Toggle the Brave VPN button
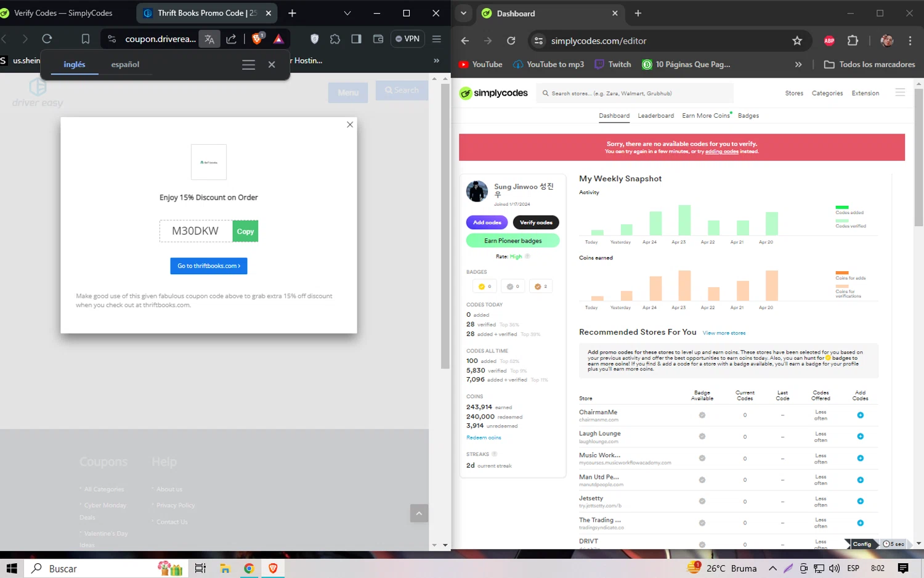Image resolution: width=924 pixels, height=578 pixels. (407, 39)
